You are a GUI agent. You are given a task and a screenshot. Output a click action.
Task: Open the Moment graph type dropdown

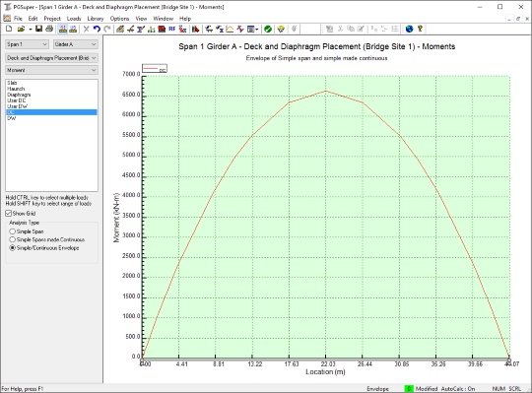point(51,70)
